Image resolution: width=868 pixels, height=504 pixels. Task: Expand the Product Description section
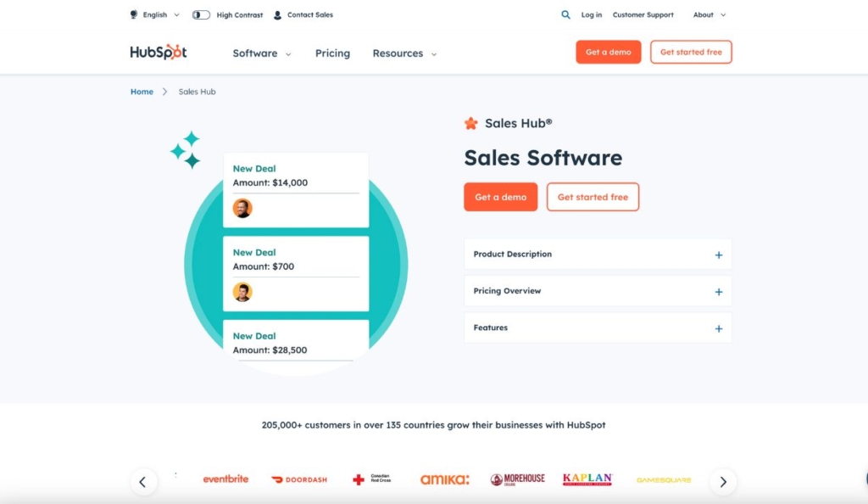click(x=598, y=254)
